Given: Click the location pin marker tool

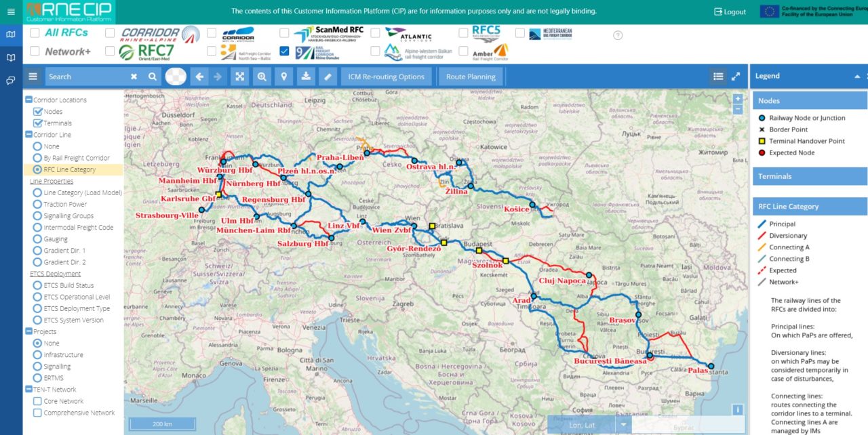Looking at the screenshot, I should [x=283, y=77].
